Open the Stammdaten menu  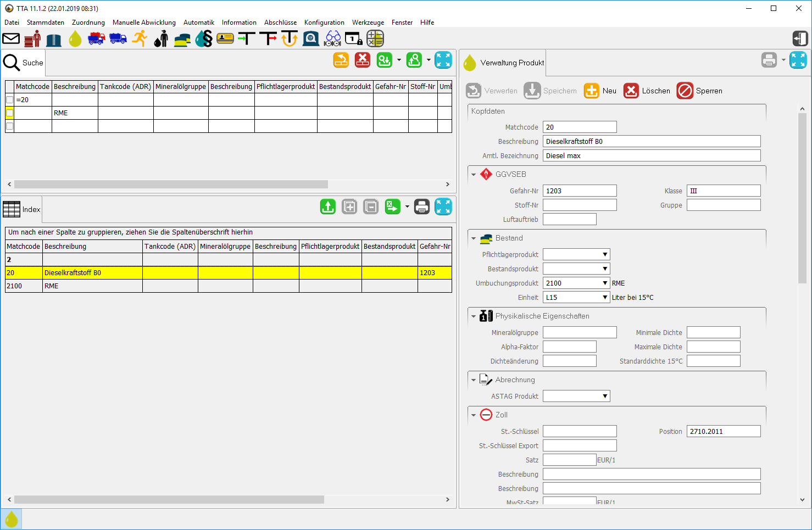(46, 23)
